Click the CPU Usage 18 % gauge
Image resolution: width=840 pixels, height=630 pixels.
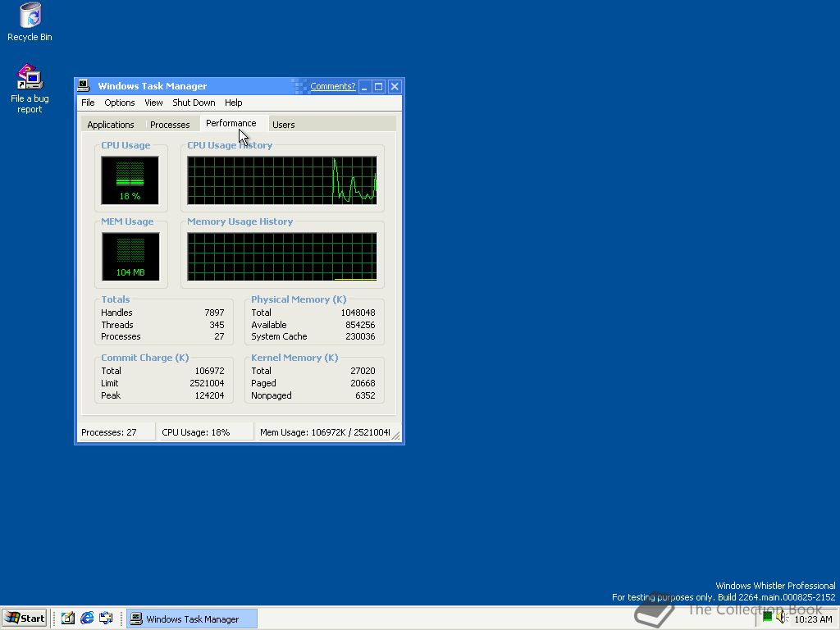(130, 180)
